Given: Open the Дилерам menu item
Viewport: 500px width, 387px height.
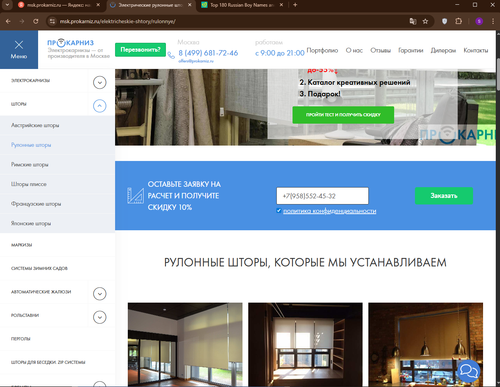Looking at the screenshot, I should coord(443,50).
